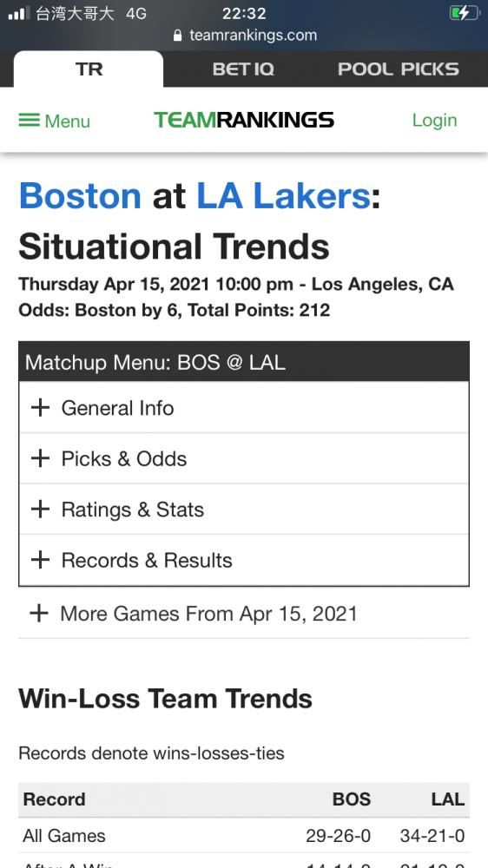Image resolution: width=488 pixels, height=868 pixels.
Task: Switch to the BET IQ tab
Action: pos(243,69)
